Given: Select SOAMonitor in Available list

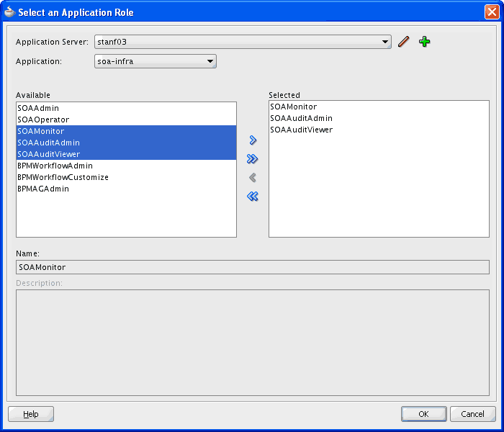Looking at the screenshot, I should [x=126, y=131].
